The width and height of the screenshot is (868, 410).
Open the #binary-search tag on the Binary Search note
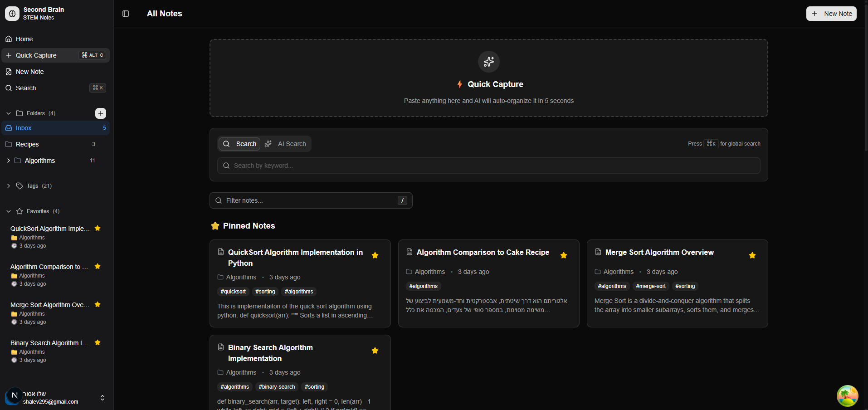276,387
